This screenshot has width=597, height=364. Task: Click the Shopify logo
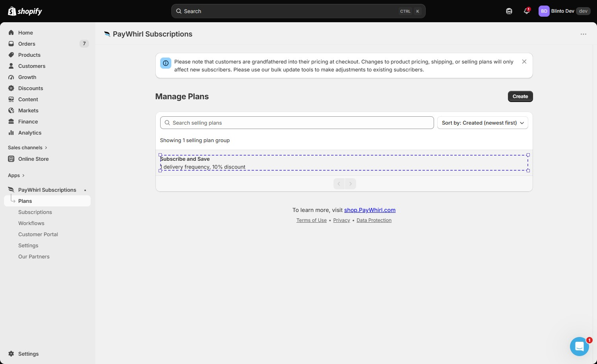click(x=25, y=11)
